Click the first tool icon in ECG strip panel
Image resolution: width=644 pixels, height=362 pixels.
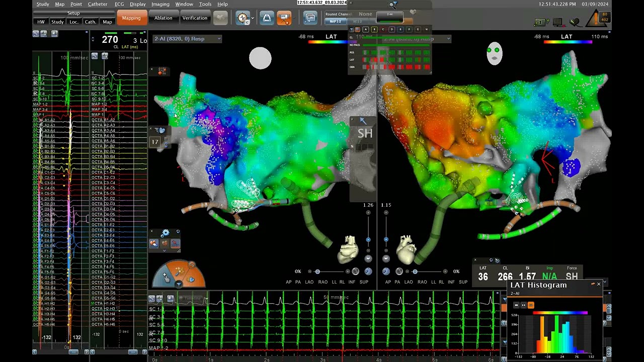[151, 299]
